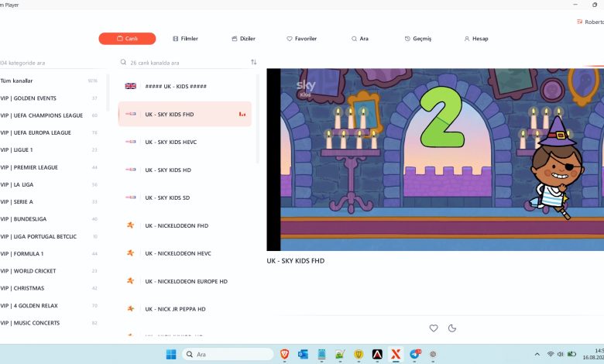Select VIP | GOLDEN EVENTS category

coord(49,98)
